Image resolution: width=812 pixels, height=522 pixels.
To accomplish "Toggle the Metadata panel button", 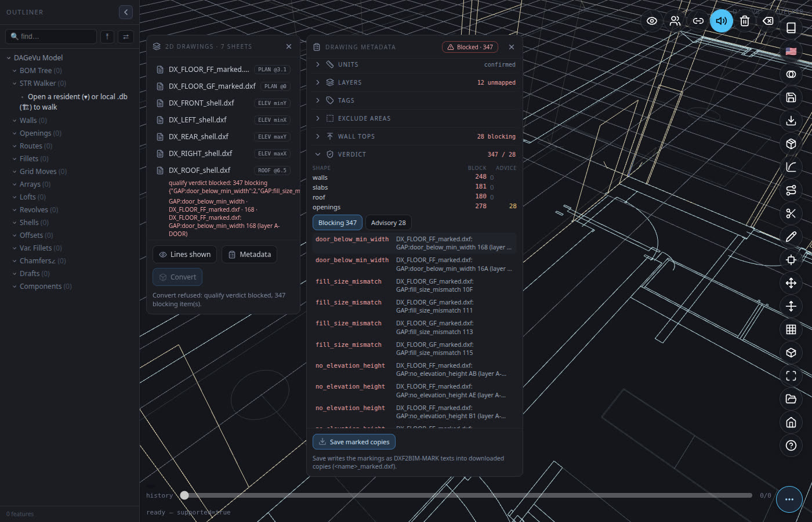I will 249,255.
